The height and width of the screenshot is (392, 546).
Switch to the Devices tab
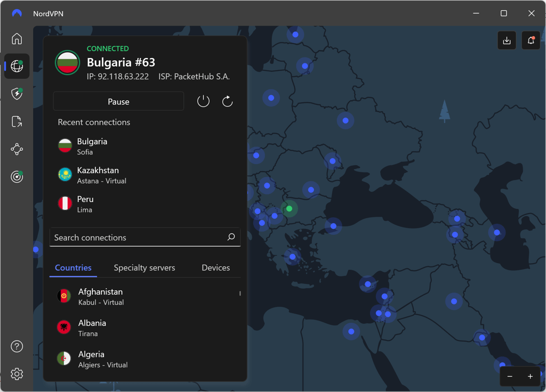point(216,267)
